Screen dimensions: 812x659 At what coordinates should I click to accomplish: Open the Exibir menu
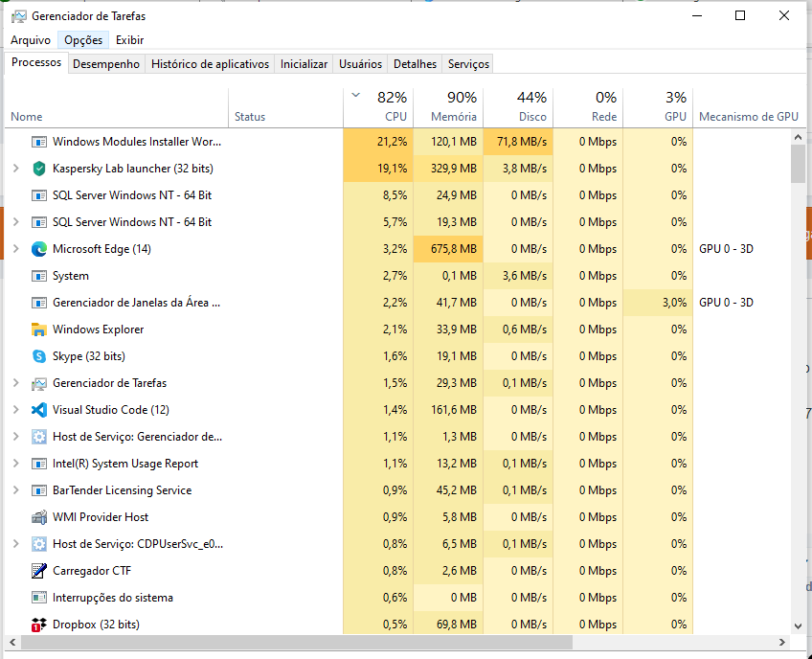pos(129,40)
